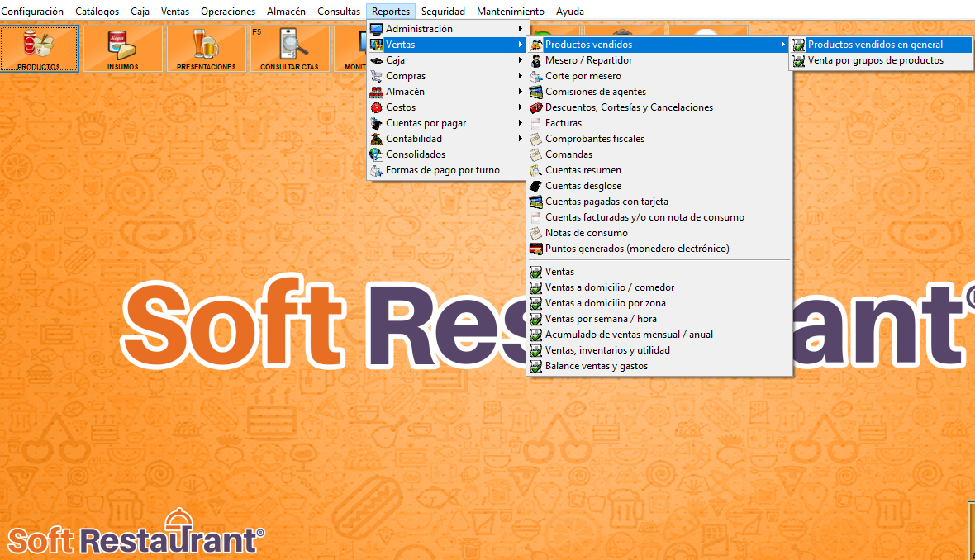Select Cuentas resumen report entry

[x=659, y=170]
